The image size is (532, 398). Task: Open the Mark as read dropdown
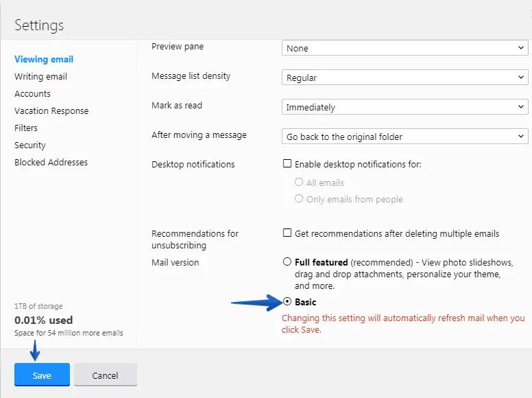(x=404, y=107)
